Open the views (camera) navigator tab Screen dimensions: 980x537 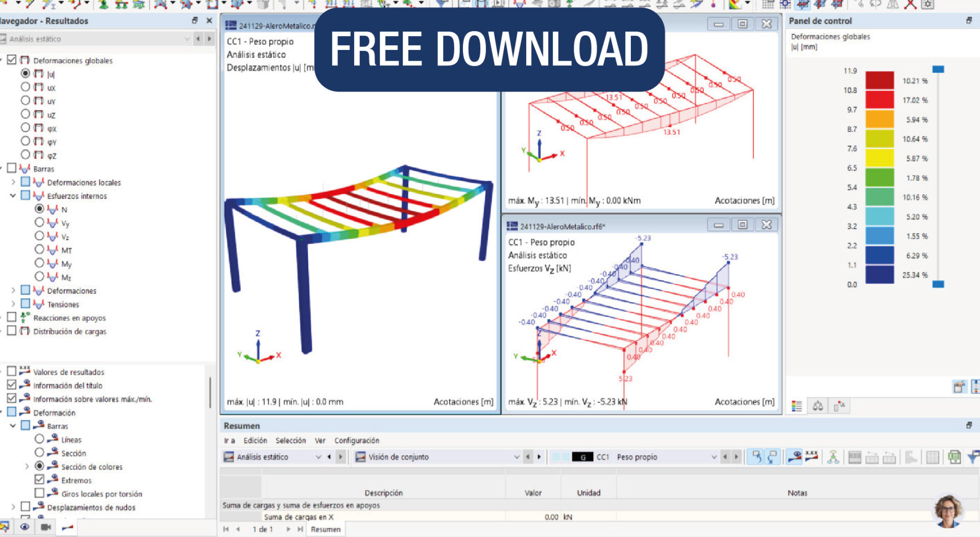coord(46,527)
